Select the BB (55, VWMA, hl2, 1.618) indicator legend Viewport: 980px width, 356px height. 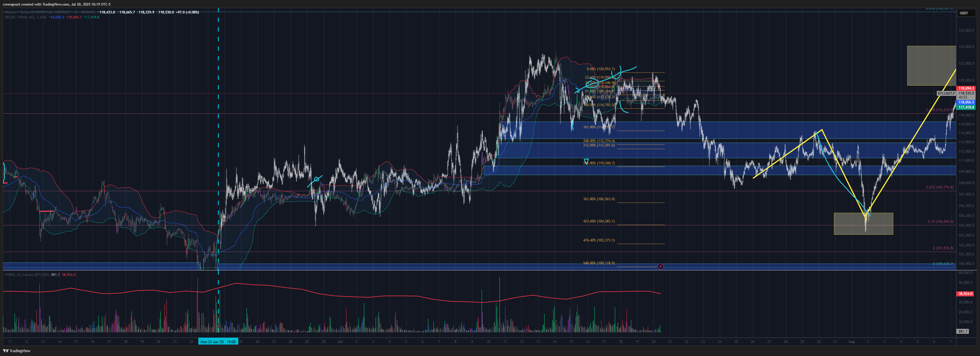point(25,17)
